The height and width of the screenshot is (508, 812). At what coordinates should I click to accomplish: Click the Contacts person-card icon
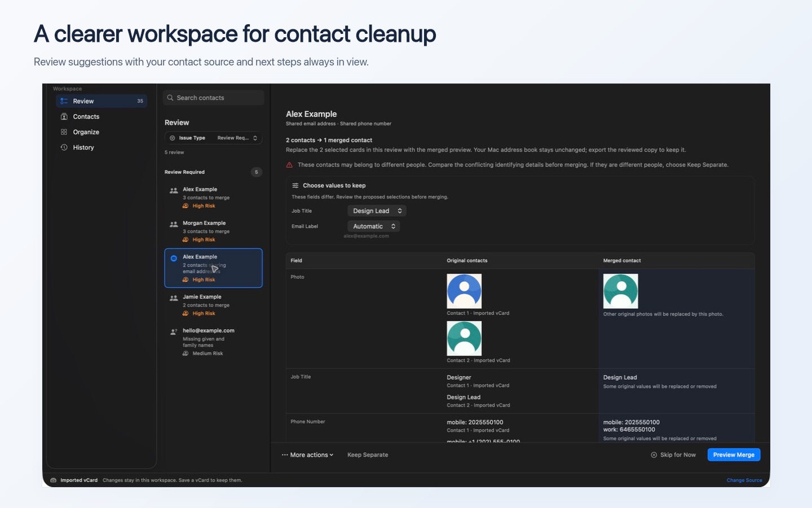pyautogui.click(x=64, y=116)
